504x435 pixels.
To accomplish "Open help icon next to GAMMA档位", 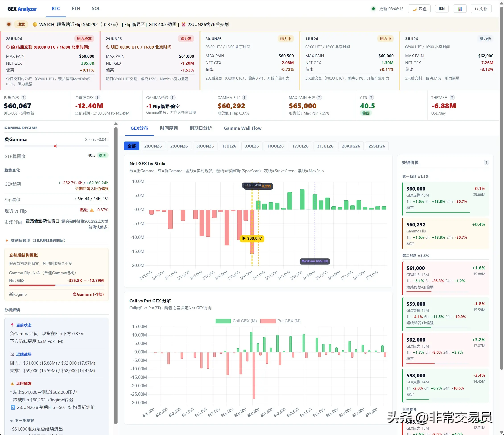I will point(173,97).
